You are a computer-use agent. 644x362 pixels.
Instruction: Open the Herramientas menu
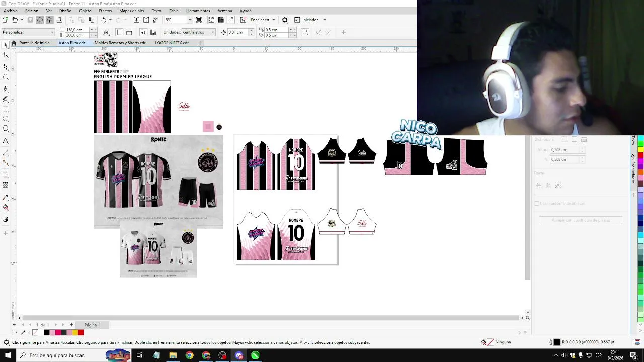click(x=198, y=11)
